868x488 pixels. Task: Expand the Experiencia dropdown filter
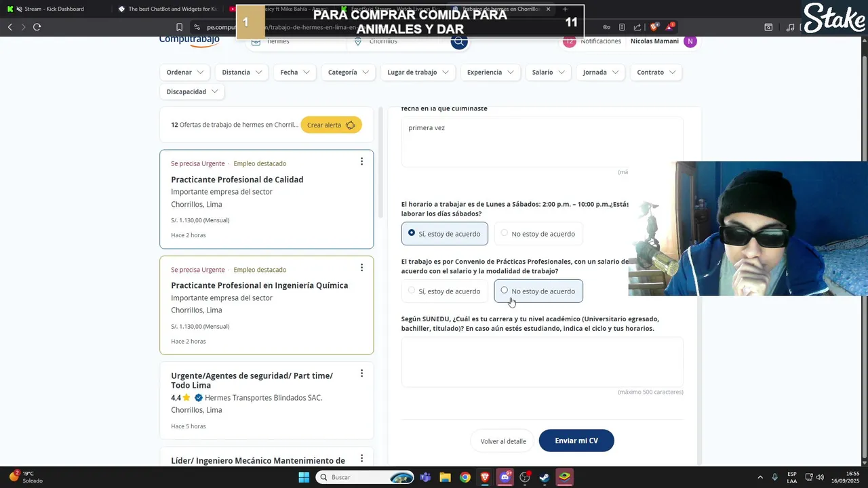click(490, 73)
